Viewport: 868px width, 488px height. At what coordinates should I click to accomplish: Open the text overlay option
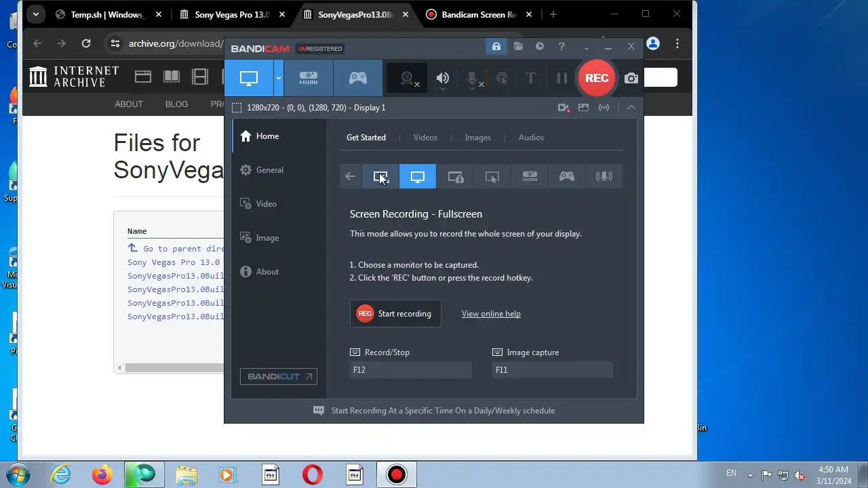click(x=531, y=78)
